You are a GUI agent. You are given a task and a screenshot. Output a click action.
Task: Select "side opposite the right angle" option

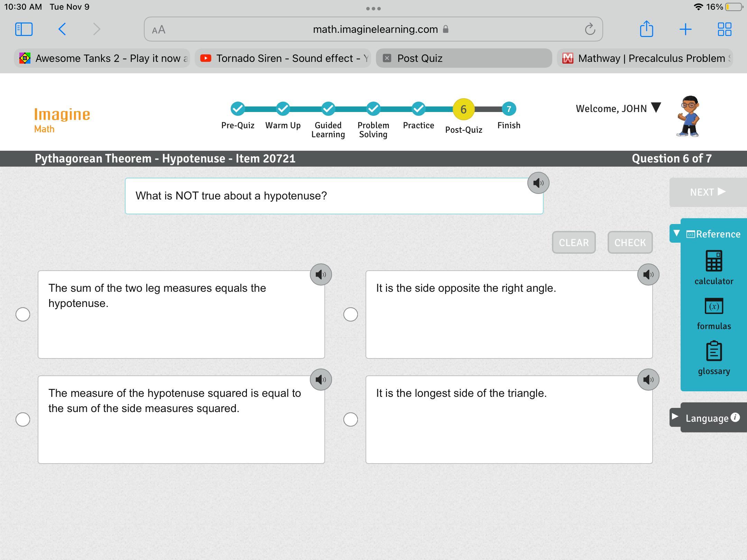point(350,314)
